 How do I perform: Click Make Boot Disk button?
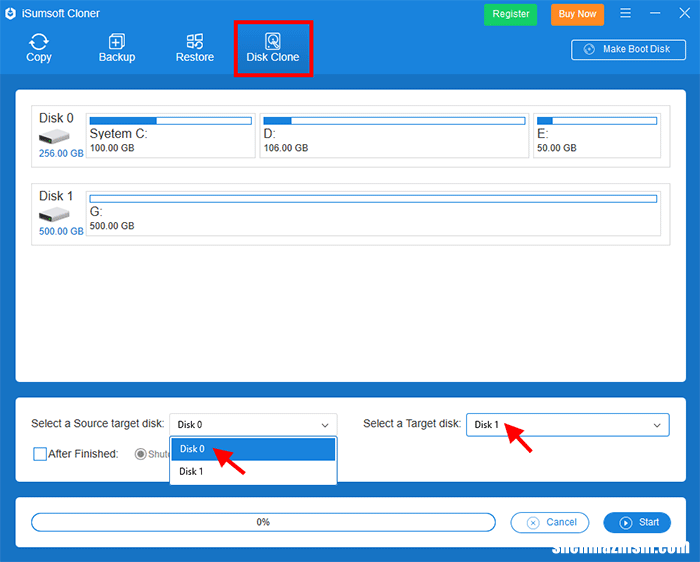[x=628, y=50]
